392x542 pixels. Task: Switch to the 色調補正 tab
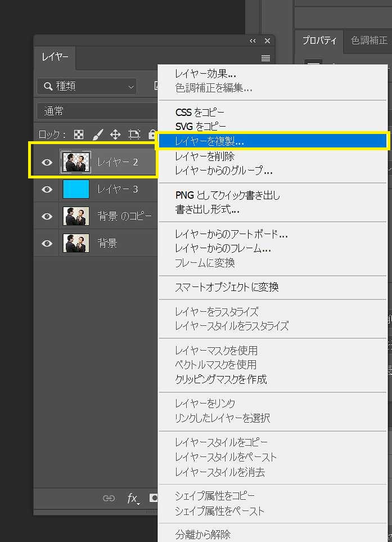pos(369,41)
